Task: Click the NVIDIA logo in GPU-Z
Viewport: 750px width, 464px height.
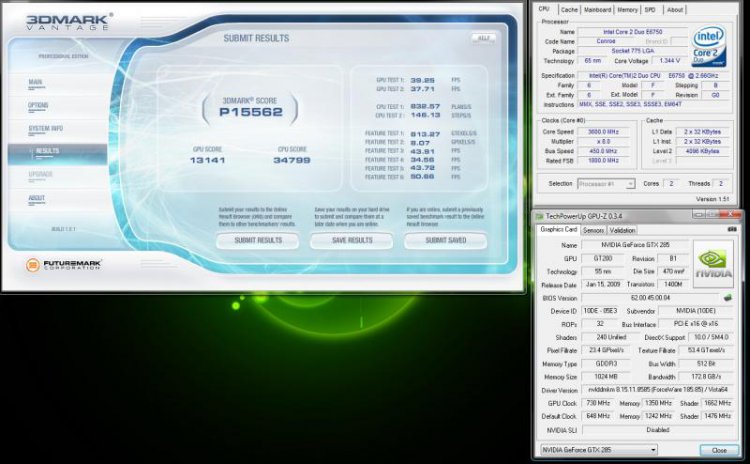Action: pyautogui.click(x=713, y=264)
